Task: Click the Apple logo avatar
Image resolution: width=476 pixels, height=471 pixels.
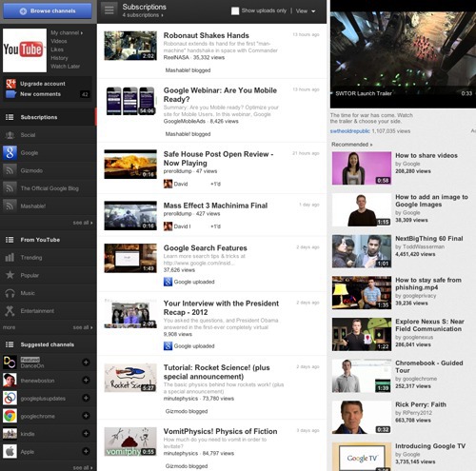Action: point(10,451)
